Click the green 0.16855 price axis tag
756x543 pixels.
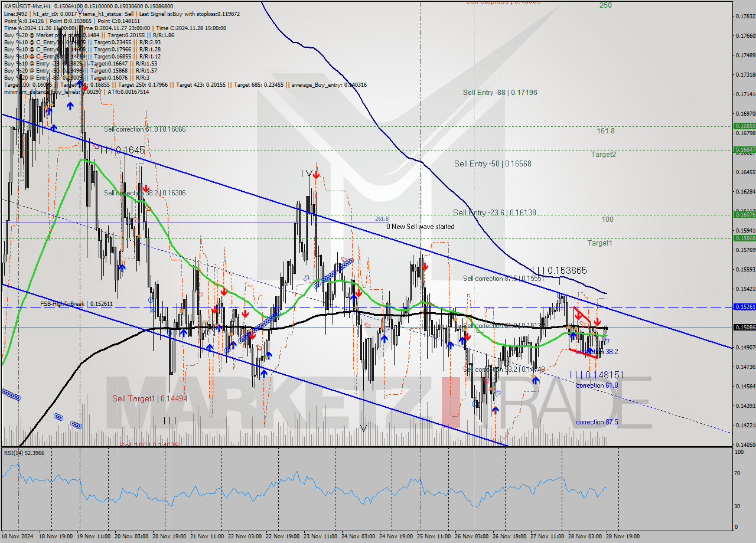pos(744,126)
